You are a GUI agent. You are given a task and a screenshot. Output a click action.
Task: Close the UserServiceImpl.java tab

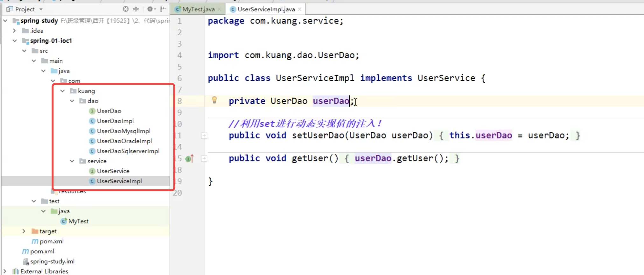point(299,9)
